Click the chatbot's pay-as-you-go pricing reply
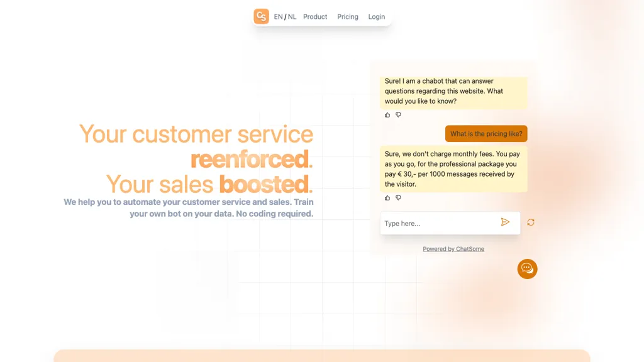This screenshot has width=644, height=362. point(453,169)
